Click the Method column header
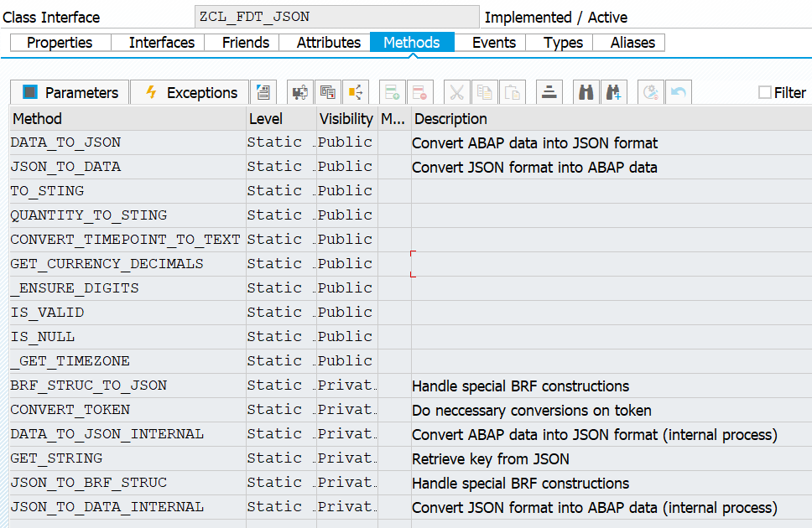The image size is (812, 528). 128,119
